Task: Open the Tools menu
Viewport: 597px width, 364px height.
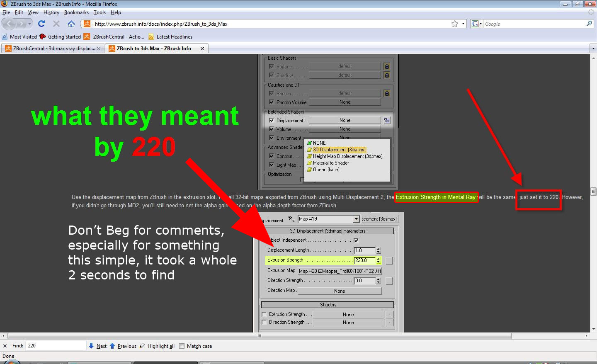Action: click(99, 12)
